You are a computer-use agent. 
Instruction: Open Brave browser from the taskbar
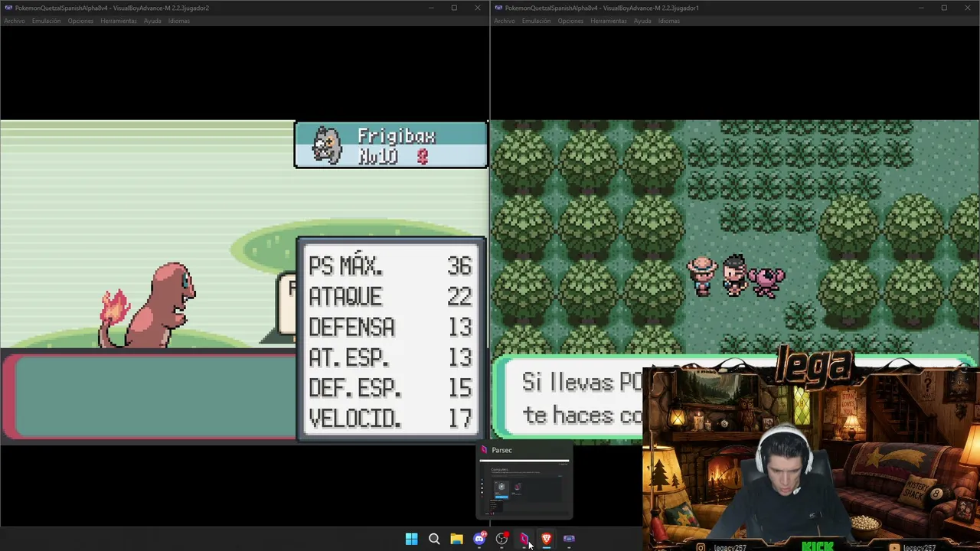pos(547,539)
